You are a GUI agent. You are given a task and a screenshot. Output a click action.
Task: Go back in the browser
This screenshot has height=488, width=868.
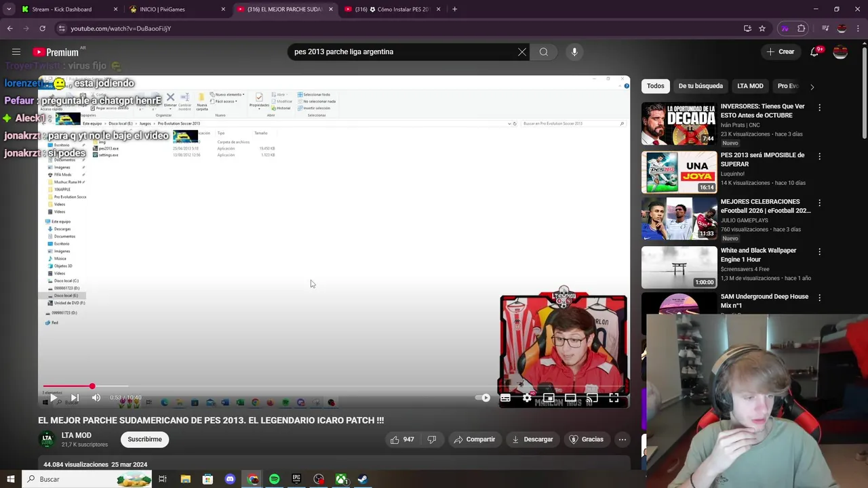10,28
